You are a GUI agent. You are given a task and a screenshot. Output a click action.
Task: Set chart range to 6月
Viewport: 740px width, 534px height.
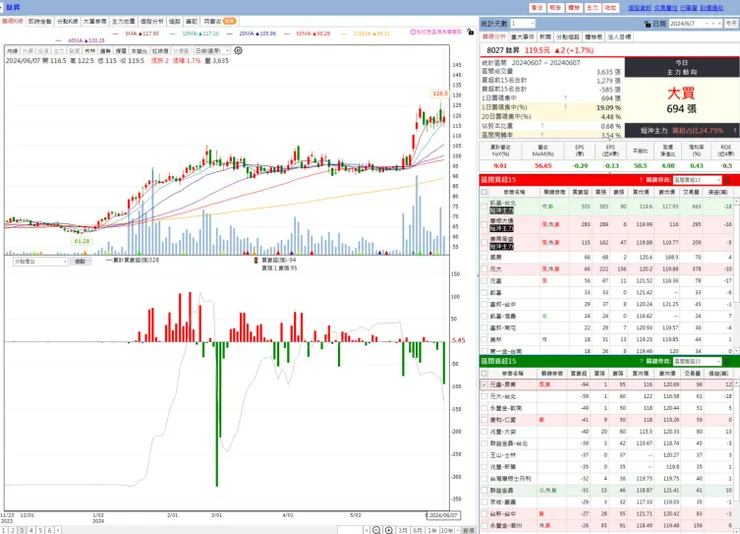point(417,531)
